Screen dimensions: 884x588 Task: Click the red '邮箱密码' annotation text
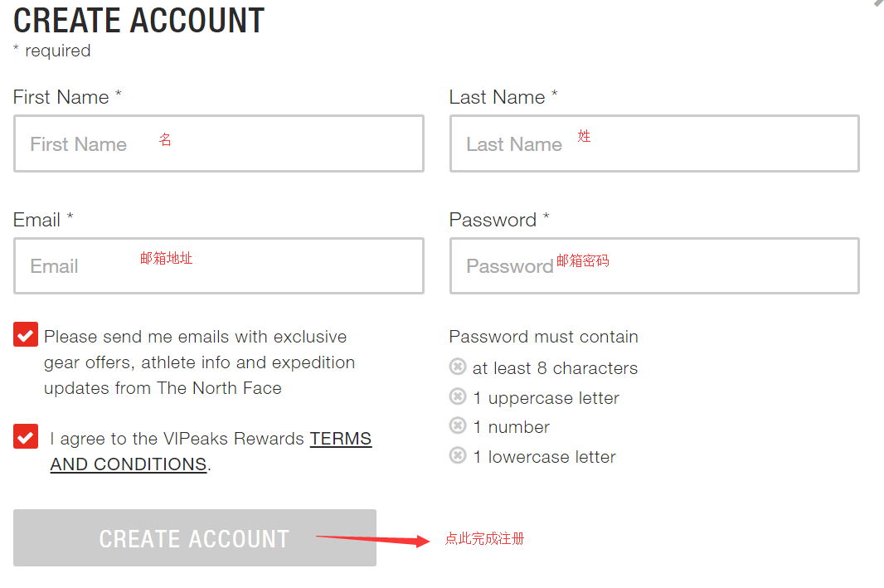(582, 261)
